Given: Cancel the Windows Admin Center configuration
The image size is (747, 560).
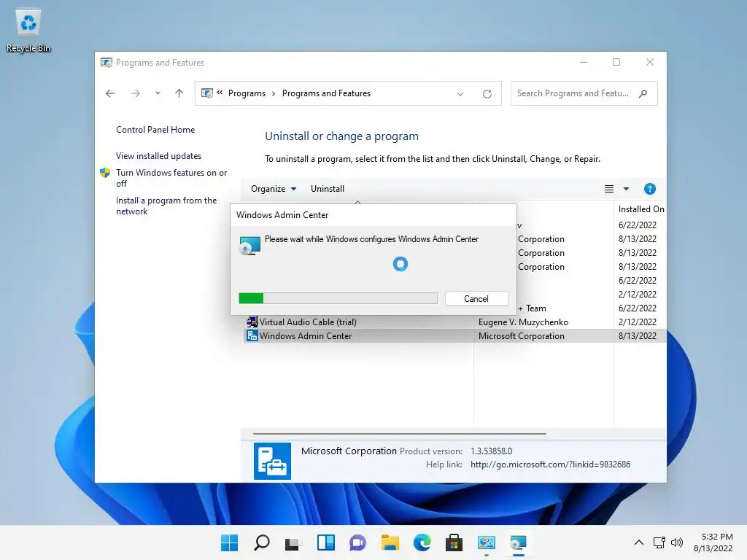Looking at the screenshot, I should click(476, 298).
